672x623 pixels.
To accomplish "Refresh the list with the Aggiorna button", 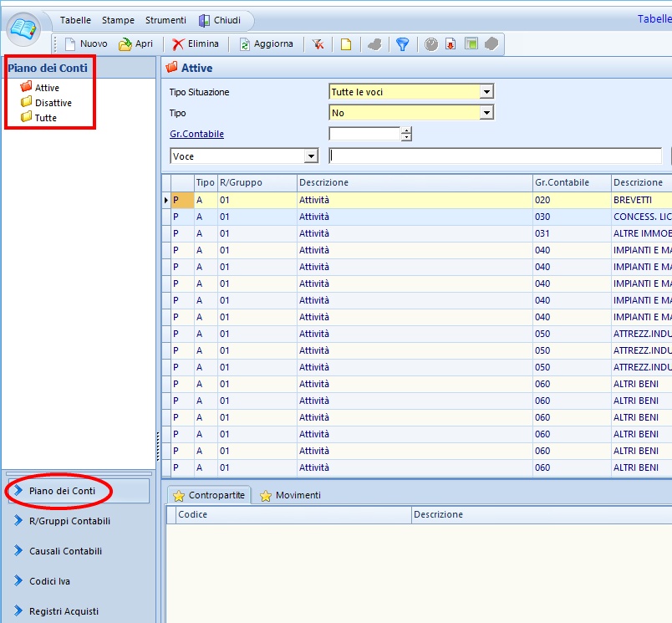I will point(266,43).
